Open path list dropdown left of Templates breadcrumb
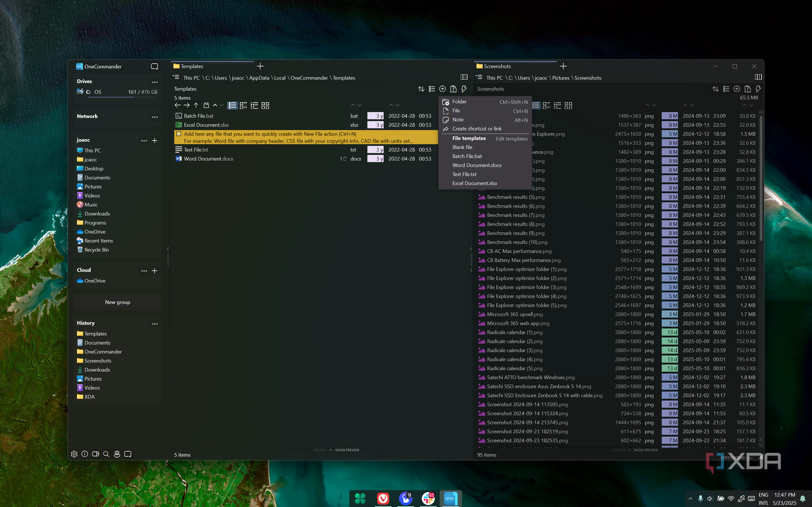 coord(176,77)
